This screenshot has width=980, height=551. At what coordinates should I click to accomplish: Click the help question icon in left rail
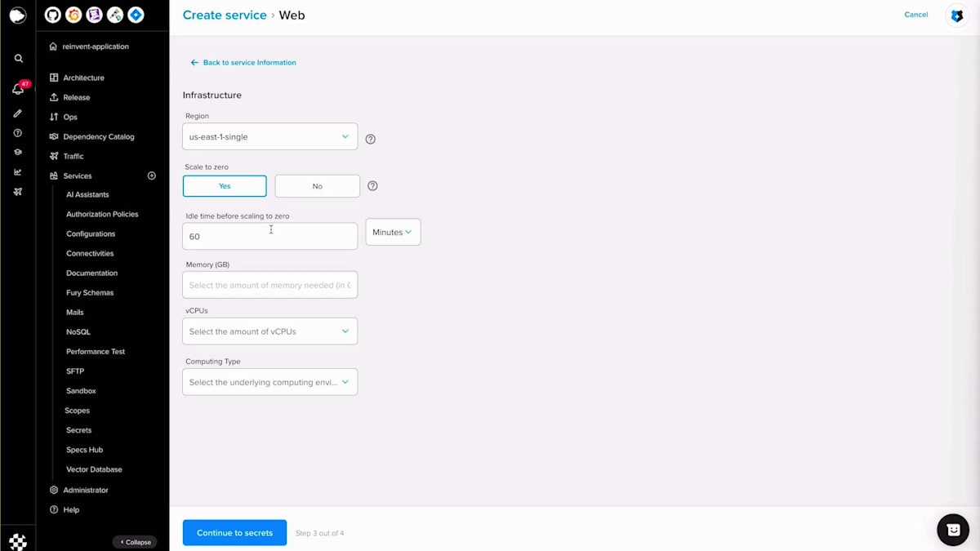[x=18, y=133]
